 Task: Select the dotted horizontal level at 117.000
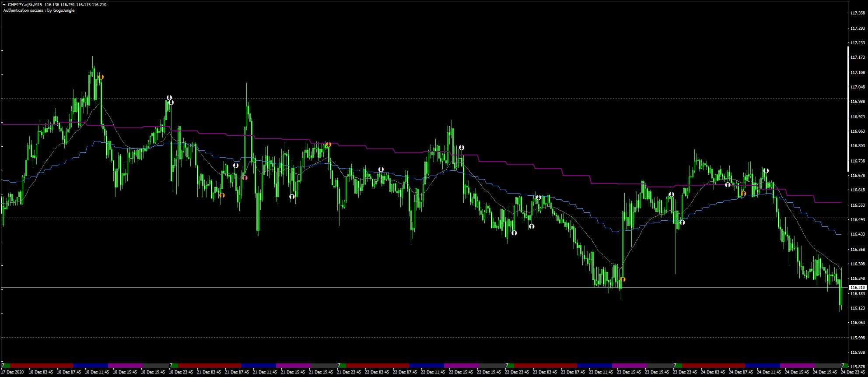pyautogui.click(x=424, y=98)
